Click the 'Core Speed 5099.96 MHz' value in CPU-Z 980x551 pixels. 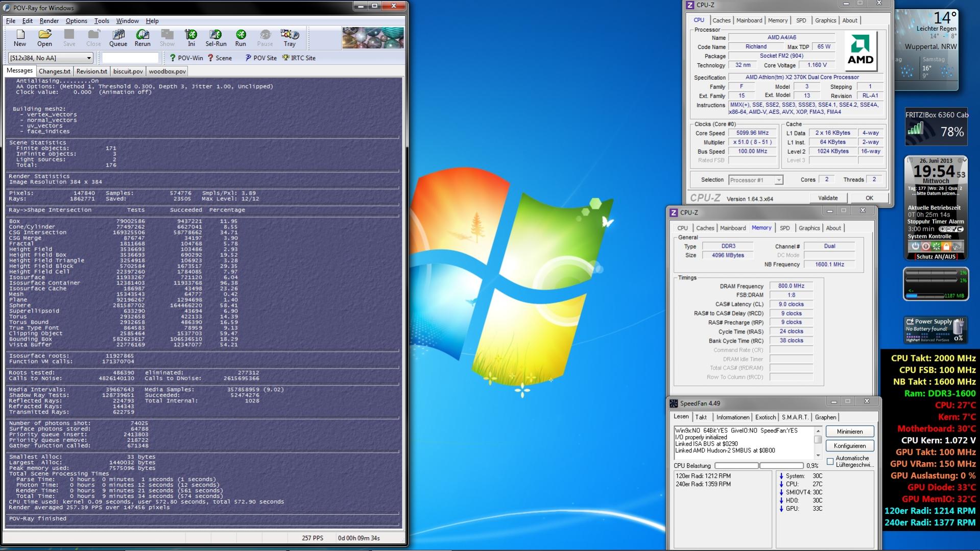(x=752, y=133)
